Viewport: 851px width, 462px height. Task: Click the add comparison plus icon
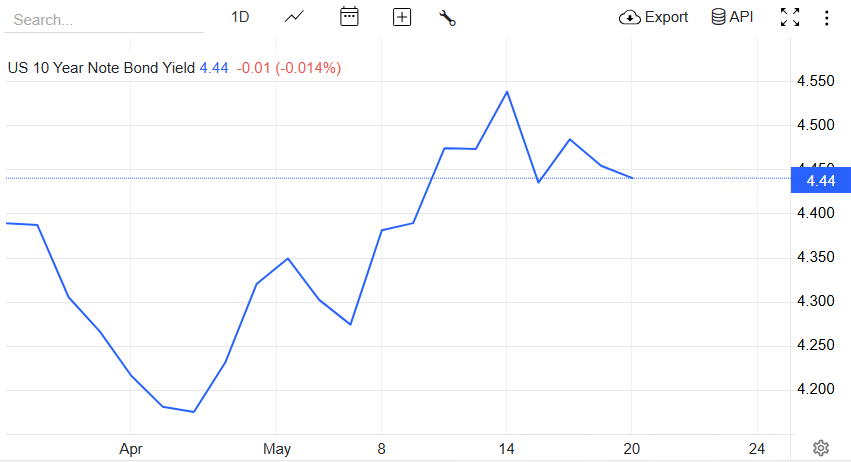[x=402, y=17]
